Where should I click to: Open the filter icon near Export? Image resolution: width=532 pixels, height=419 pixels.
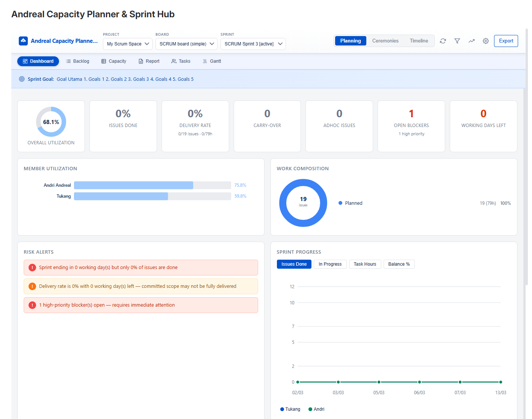457,41
